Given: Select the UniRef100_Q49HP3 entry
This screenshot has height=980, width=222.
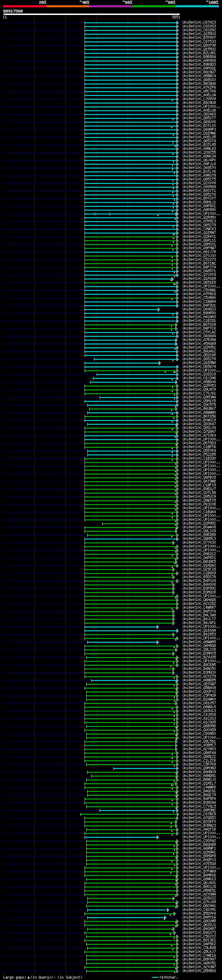Looking at the screenshot, I should pos(199,129).
